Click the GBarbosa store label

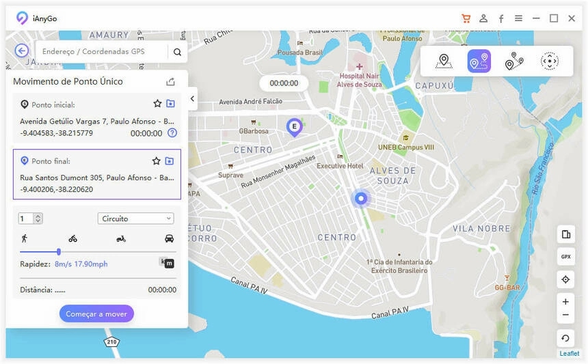pos(254,131)
